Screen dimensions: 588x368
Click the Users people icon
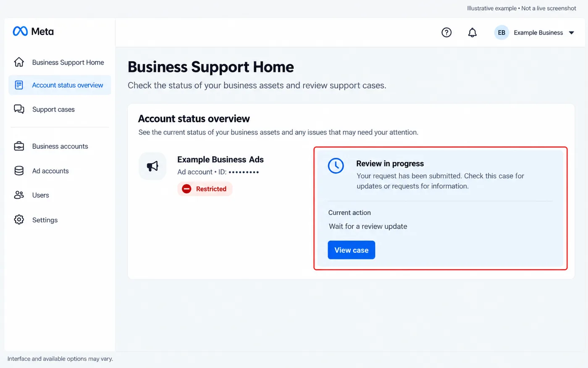point(19,195)
